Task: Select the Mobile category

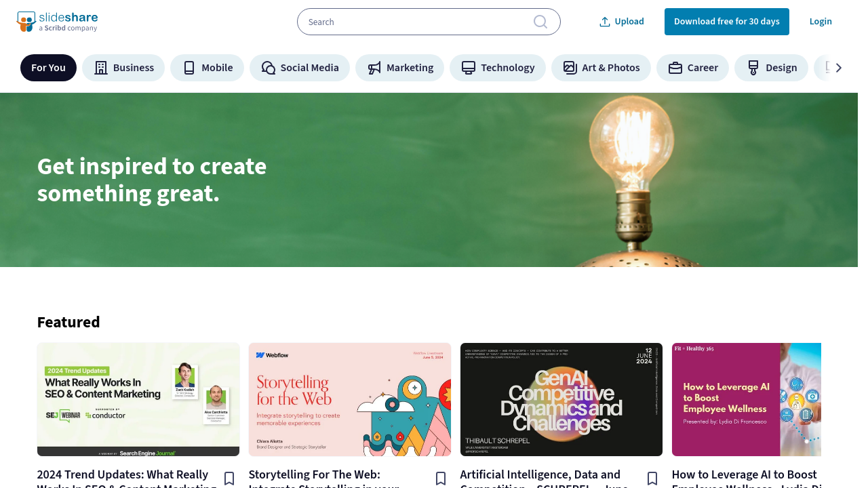Action: [x=207, y=68]
